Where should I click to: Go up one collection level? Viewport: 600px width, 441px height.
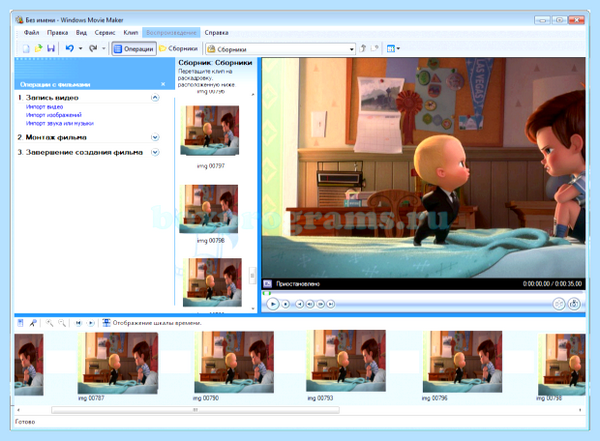(363, 49)
